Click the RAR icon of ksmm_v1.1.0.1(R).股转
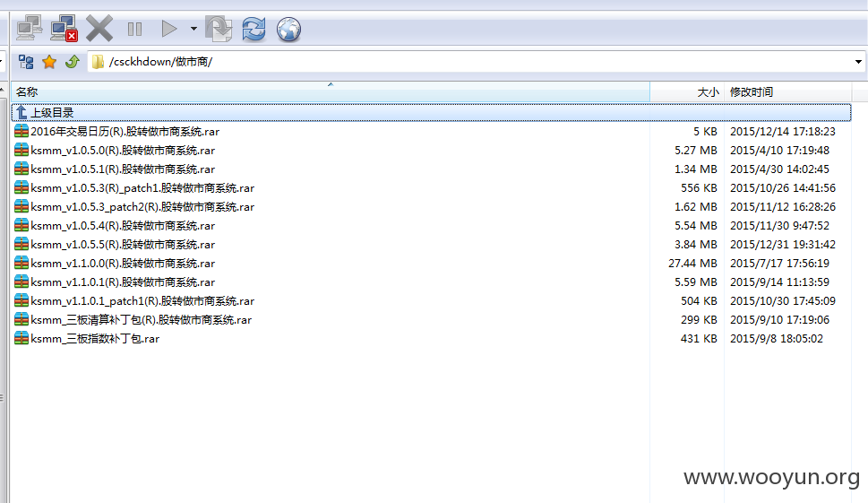Viewport: 868px width, 503px height. click(x=21, y=282)
